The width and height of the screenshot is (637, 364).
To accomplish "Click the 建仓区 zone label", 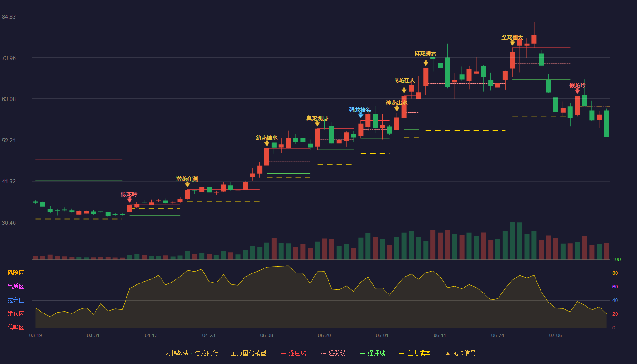I will tap(15, 314).
